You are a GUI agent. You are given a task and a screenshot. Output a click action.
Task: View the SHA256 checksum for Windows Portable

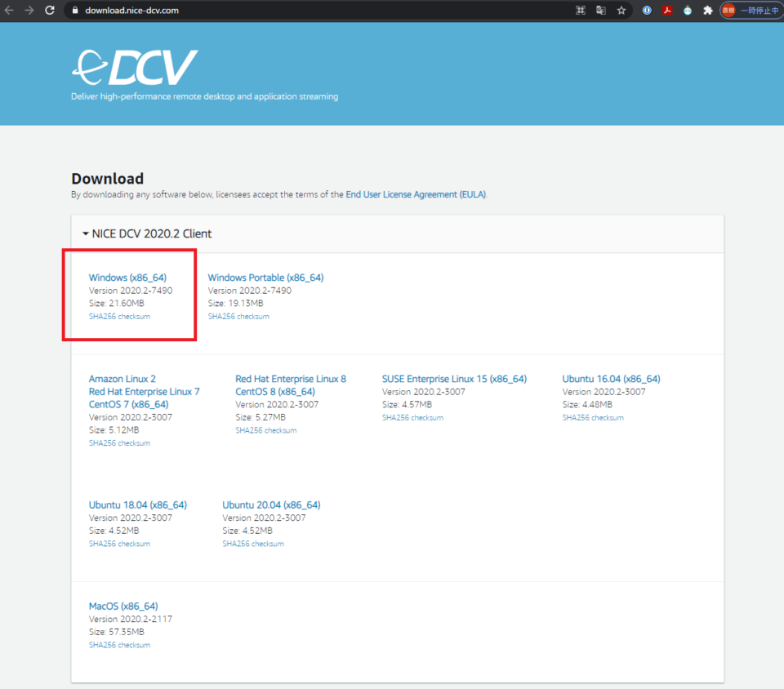238,316
